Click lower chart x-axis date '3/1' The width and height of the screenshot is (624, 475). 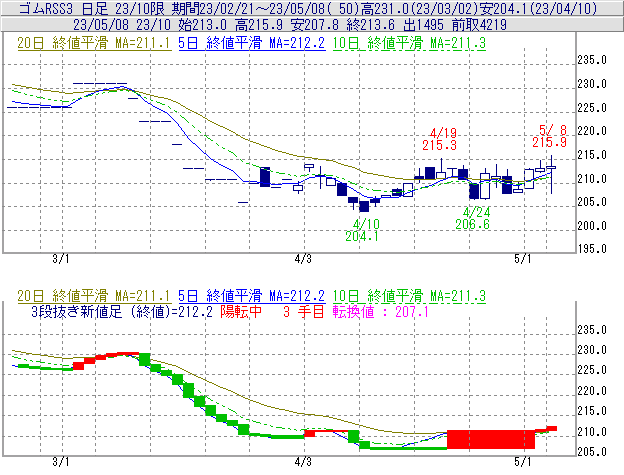60,462
